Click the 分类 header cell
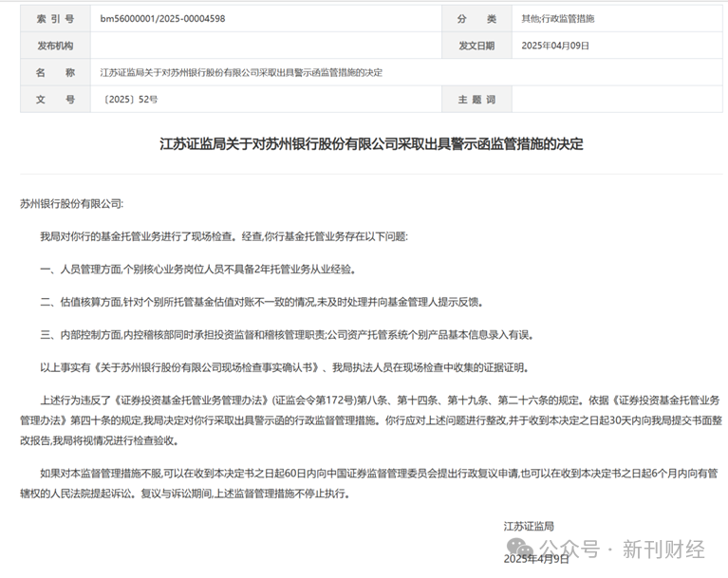 point(476,18)
